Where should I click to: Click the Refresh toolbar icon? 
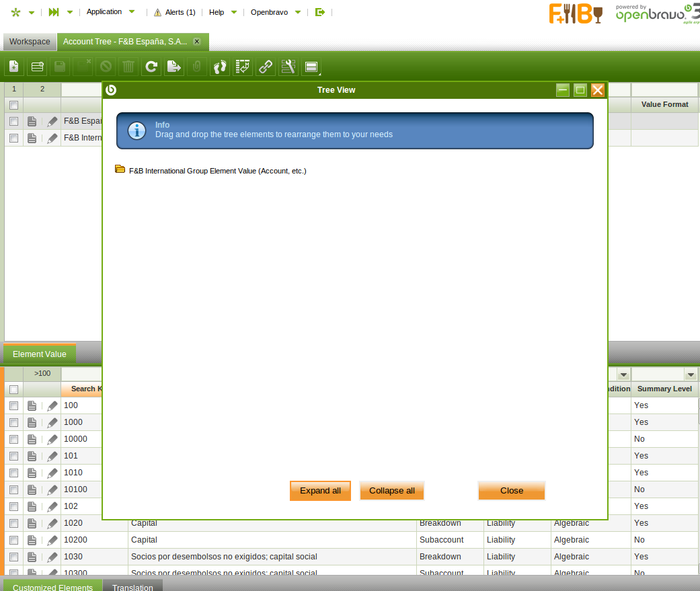151,67
